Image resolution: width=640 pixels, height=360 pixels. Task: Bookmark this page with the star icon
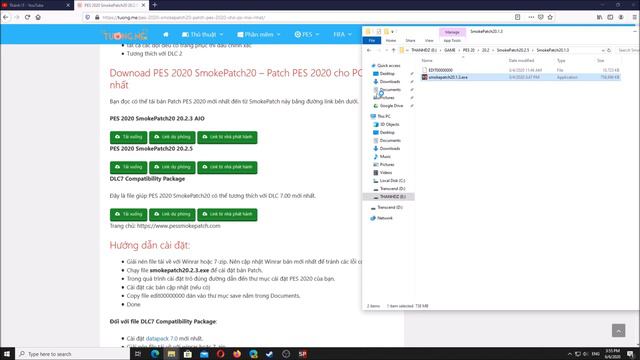point(550,17)
